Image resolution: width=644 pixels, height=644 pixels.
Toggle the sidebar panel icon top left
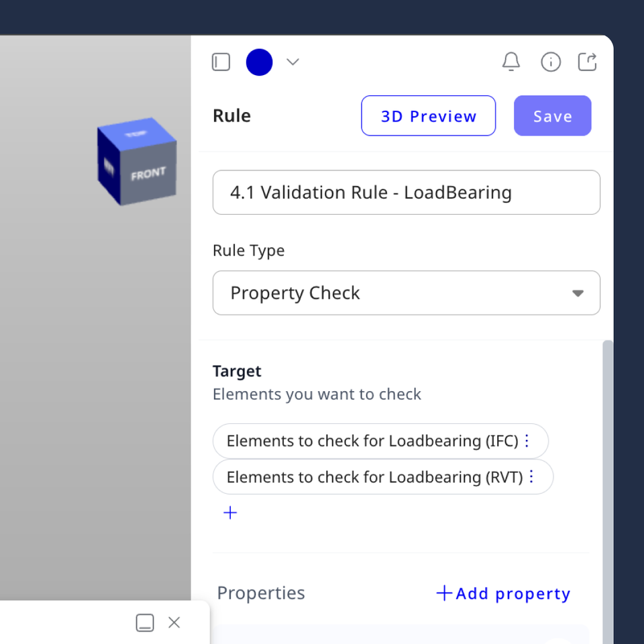coord(221,62)
